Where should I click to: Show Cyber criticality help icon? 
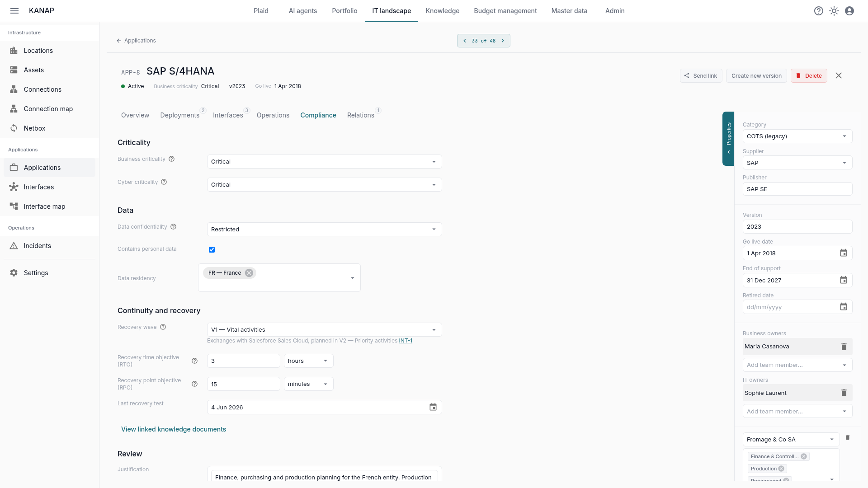click(x=164, y=182)
